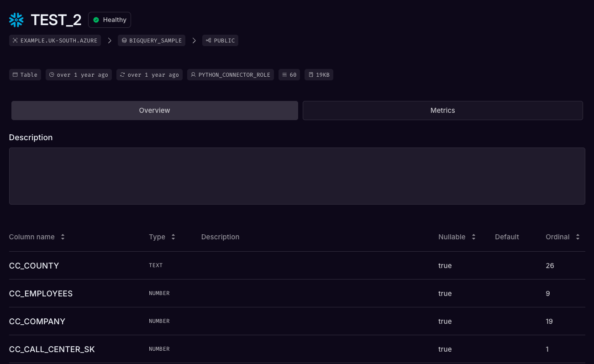Click the storage icon on the 19KB chip
This screenshot has height=364, width=594.
pyautogui.click(x=311, y=74)
